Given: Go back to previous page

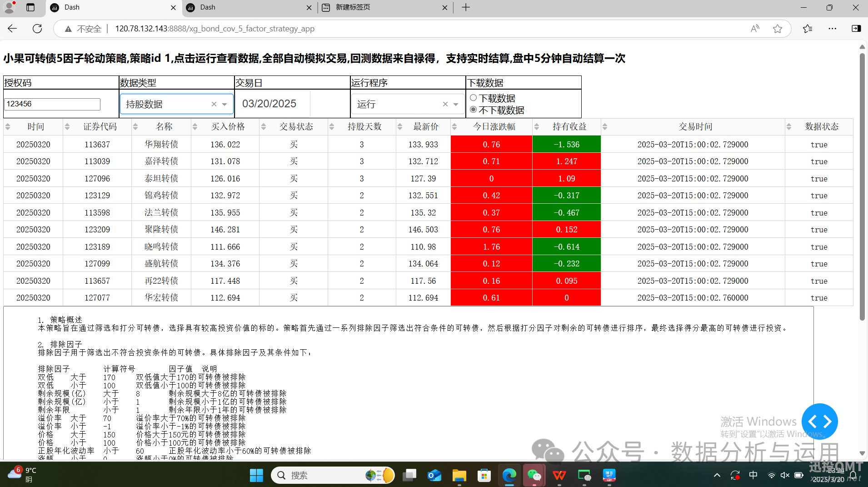Looking at the screenshot, I should 12,29.
